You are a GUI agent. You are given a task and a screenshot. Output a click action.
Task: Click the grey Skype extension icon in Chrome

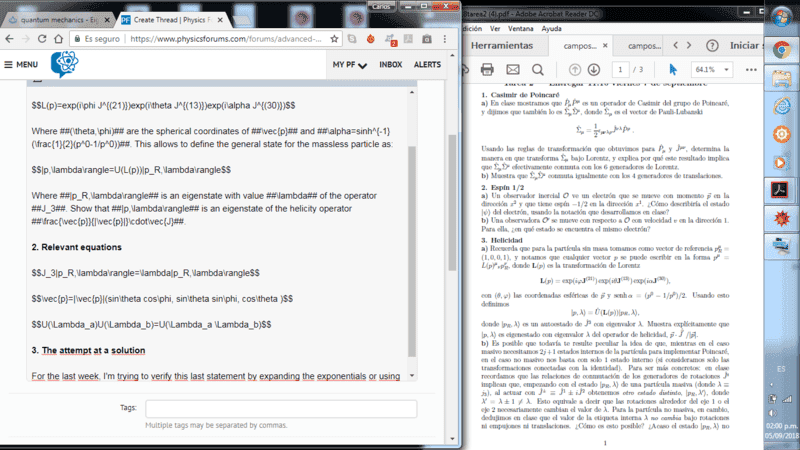click(x=352, y=39)
